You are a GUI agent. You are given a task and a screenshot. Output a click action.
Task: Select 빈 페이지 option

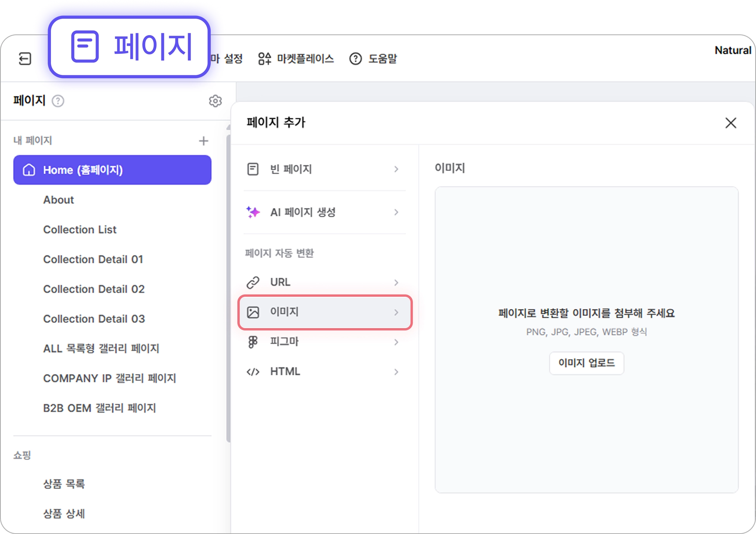[324, 169]
